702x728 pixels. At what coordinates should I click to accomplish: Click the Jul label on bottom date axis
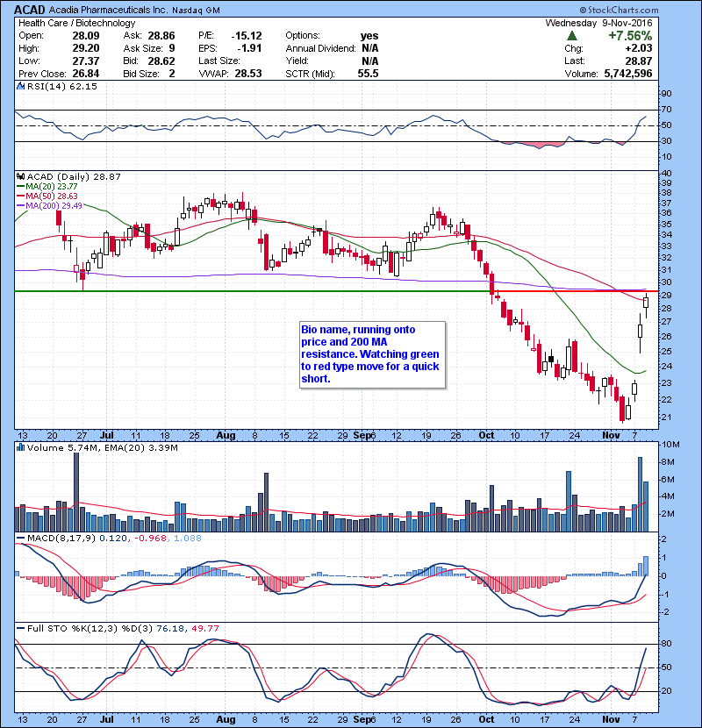click(107, 719)
